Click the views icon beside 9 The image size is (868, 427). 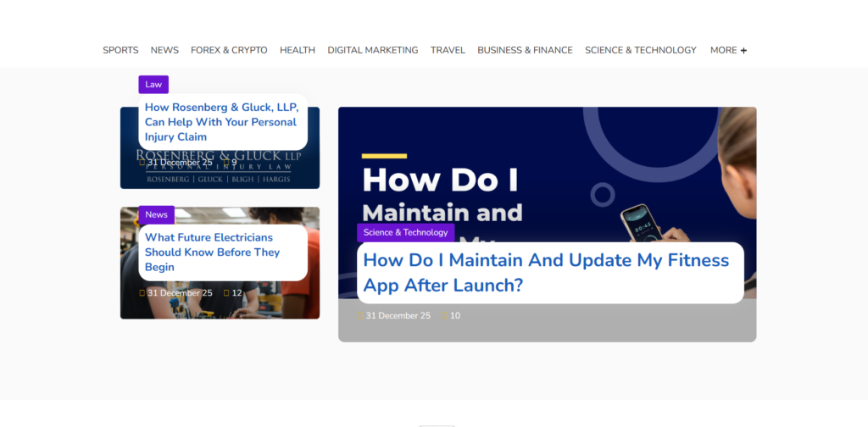pos(226,163)
